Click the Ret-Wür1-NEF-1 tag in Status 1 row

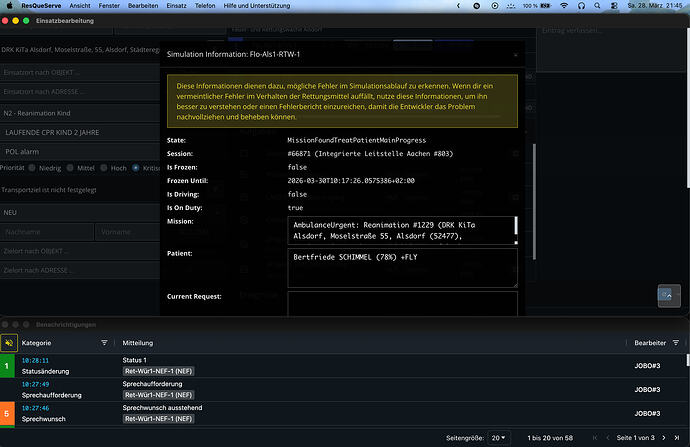158,371
